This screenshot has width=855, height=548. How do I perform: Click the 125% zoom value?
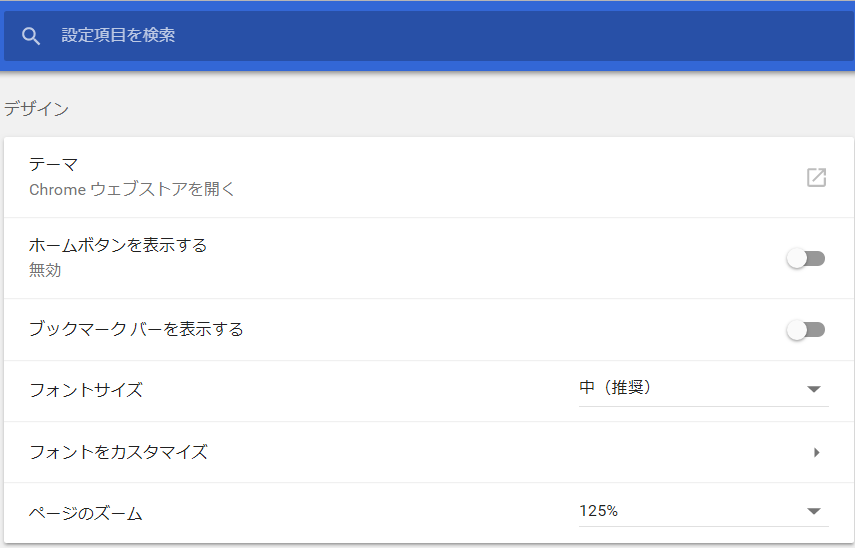tap(598, 511)
